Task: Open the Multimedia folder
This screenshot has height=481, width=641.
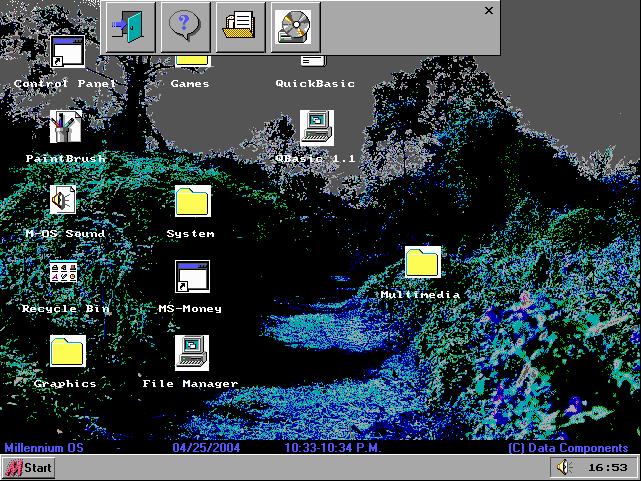Action: coord(422,263)
